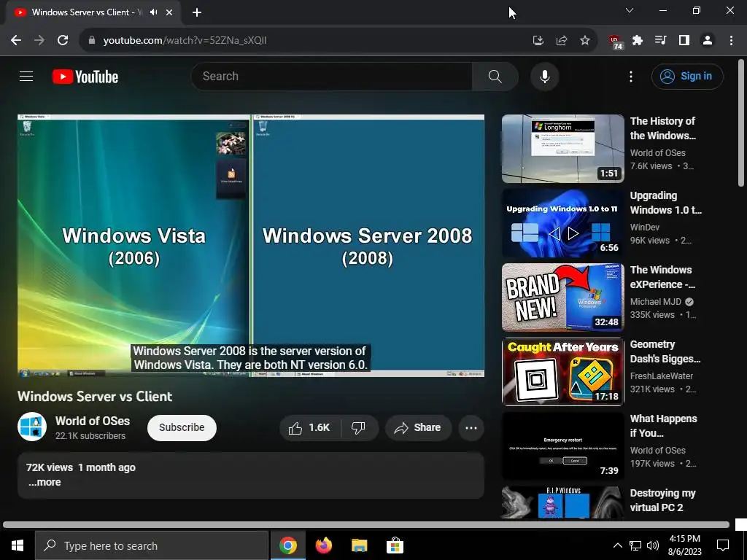
Task: Open What Happens if You... title
Action: (x=663, y=426)
